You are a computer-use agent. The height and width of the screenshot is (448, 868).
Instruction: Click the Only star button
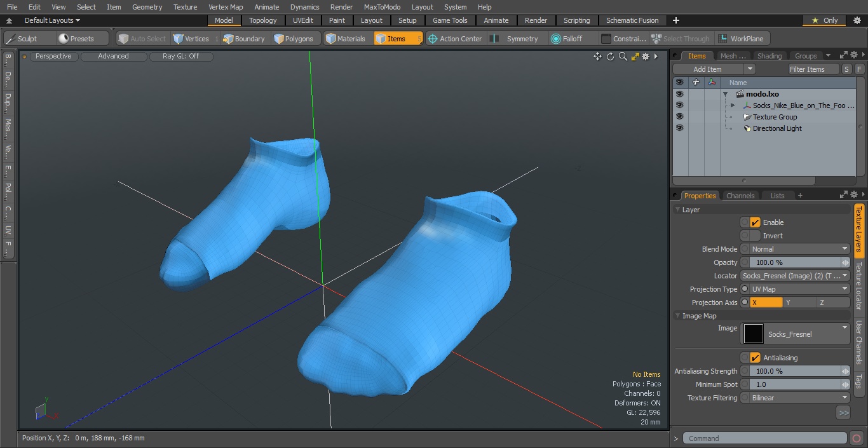825,20
